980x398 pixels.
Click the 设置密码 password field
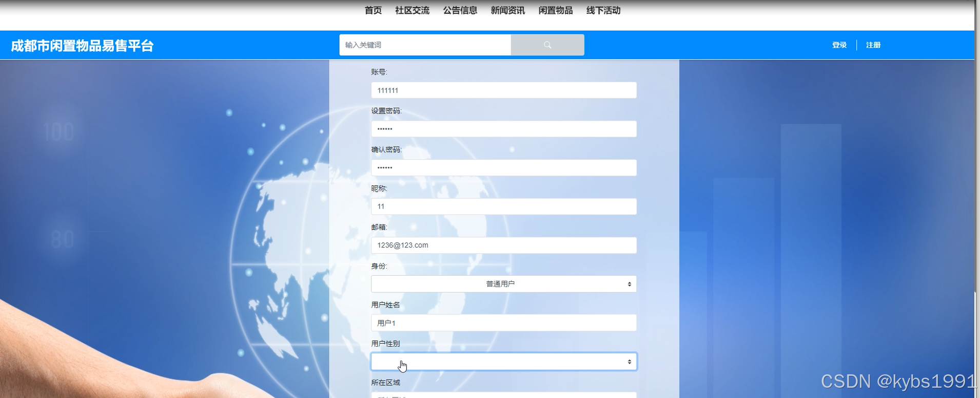click(504, 129)
